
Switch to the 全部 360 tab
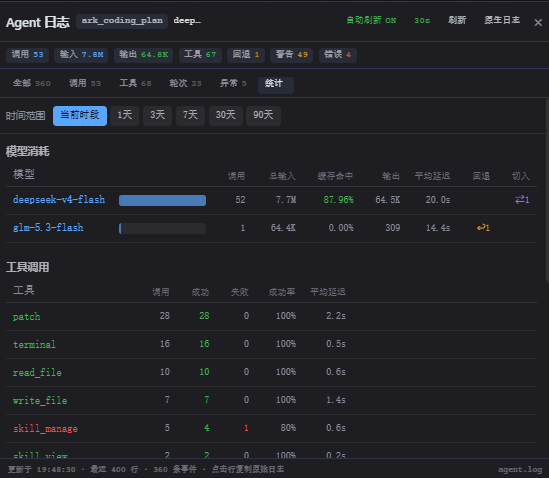pyautogui.click(x=32, y=84)
